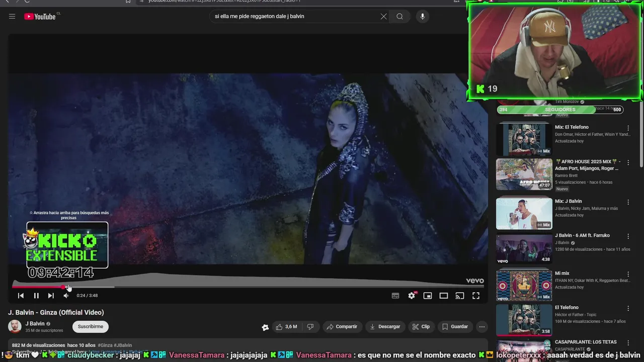Toggle subtitles on the player
This screenshot has height=362, width=644.
[x=395, y=296]
